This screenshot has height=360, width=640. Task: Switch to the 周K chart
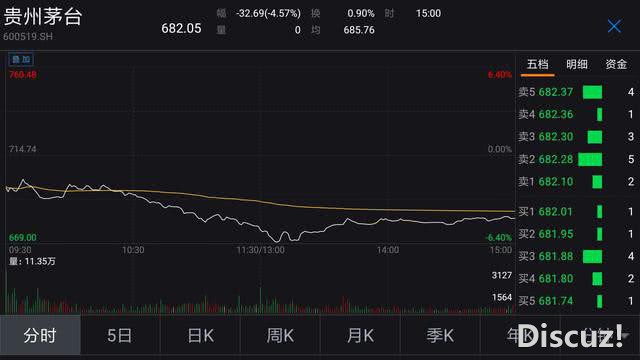click(280, 336)
